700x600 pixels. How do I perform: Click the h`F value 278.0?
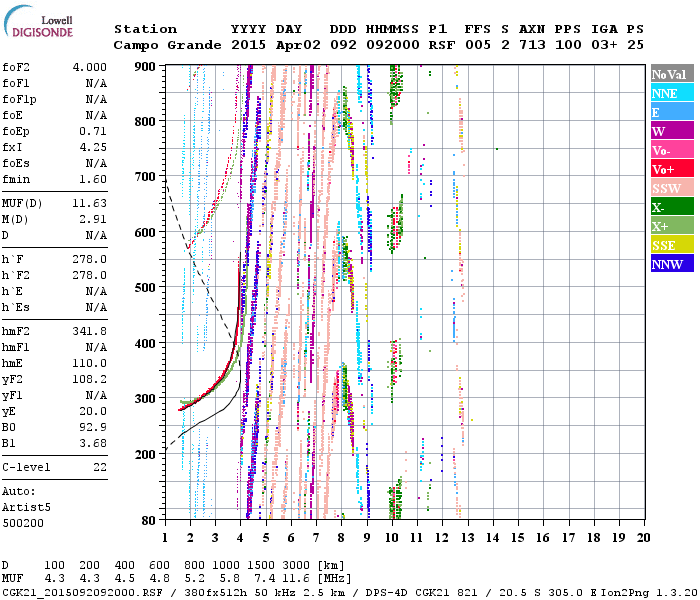click(x=90, y=259)
